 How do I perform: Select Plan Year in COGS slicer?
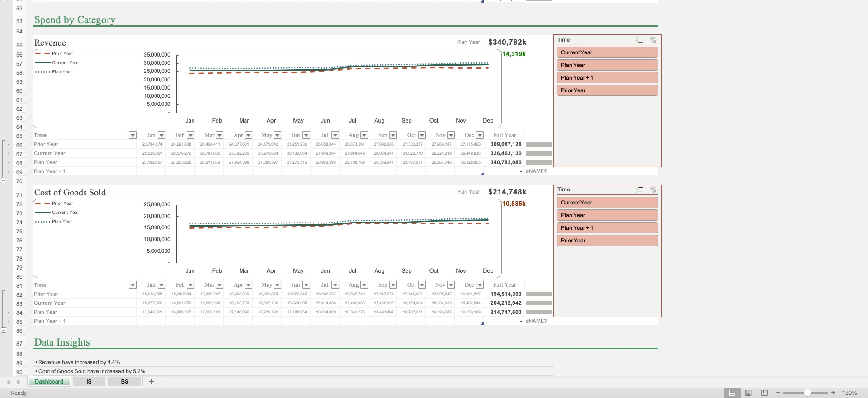coord(607,215)
